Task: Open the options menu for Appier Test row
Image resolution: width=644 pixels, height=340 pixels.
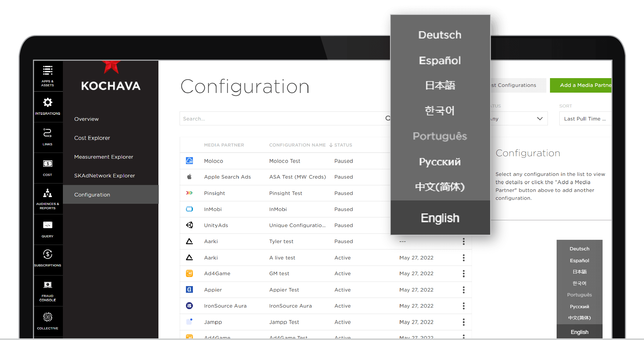Action: coord(463,290)
